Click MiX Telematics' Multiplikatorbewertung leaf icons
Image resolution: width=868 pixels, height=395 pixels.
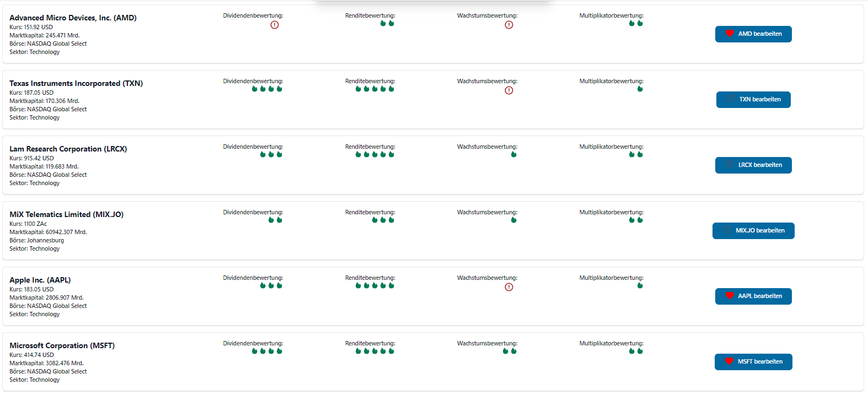636,220
